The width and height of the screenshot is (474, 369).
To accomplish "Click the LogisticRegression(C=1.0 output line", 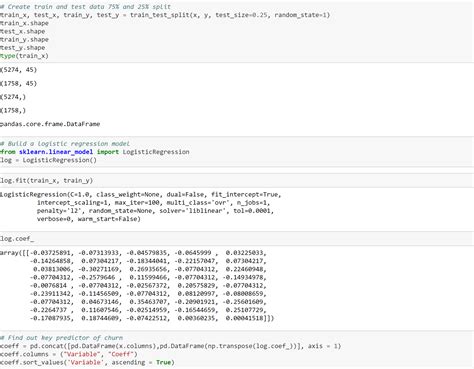I will [141, 194].
